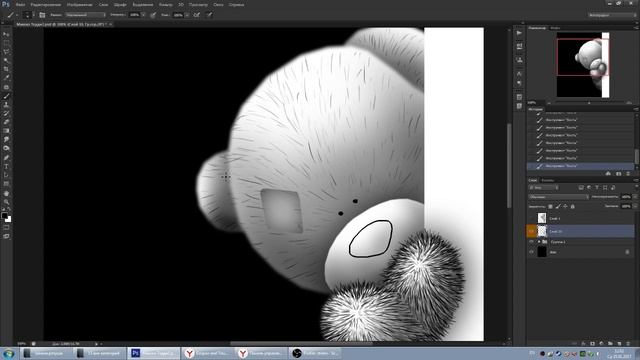Select the Blur tool
Image resolution: width=640 pixels, height=360 pixels.
click(6, 140)
